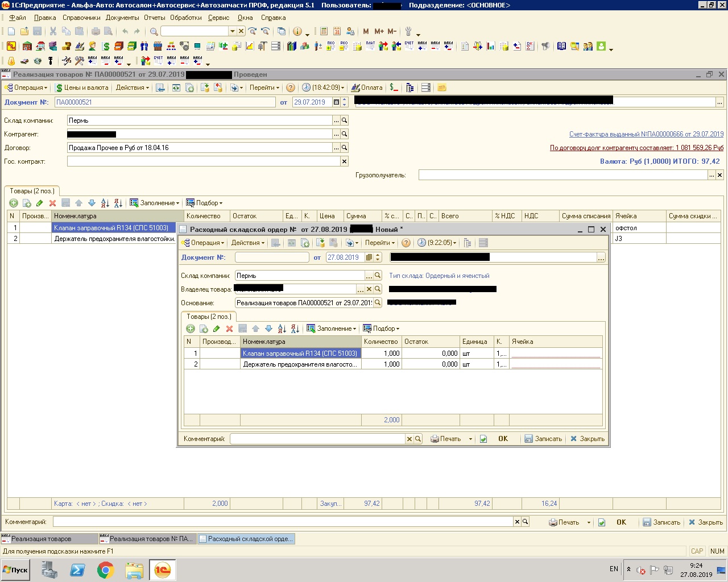The height and width of the screenshot is (582, 728).
Task: Open Операция dropdown in Реализация toolbar
Action: 26,88
